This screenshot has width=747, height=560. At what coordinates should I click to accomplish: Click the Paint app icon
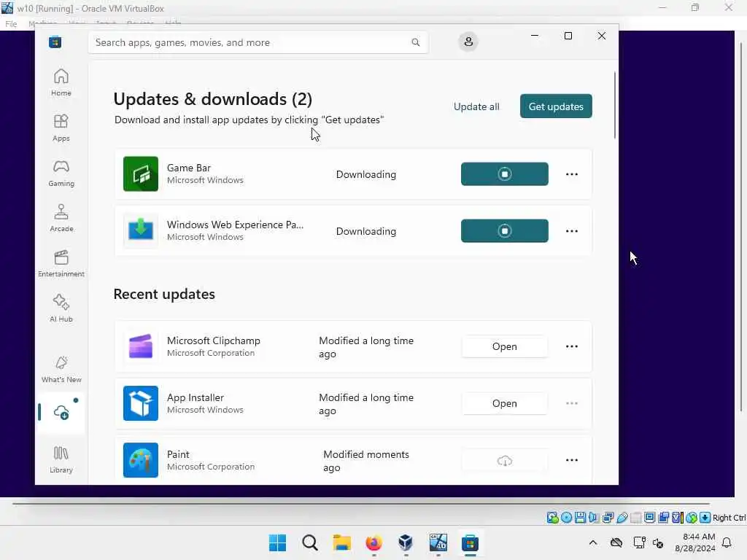[x=141, y=460]
